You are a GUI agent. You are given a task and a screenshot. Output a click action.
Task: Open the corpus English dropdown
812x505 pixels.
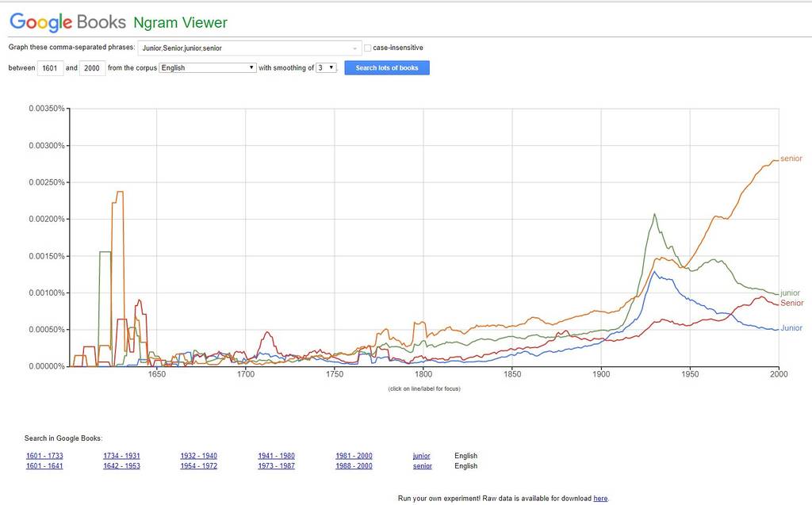208,68
